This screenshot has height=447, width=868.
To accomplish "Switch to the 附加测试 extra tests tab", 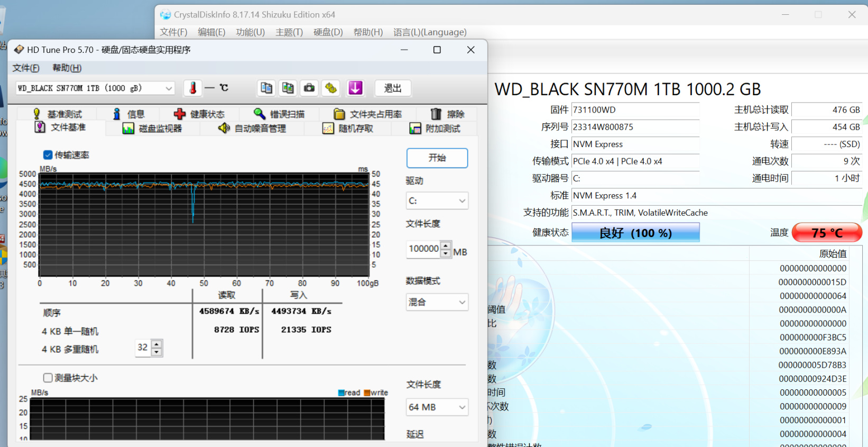I will 435,129.
